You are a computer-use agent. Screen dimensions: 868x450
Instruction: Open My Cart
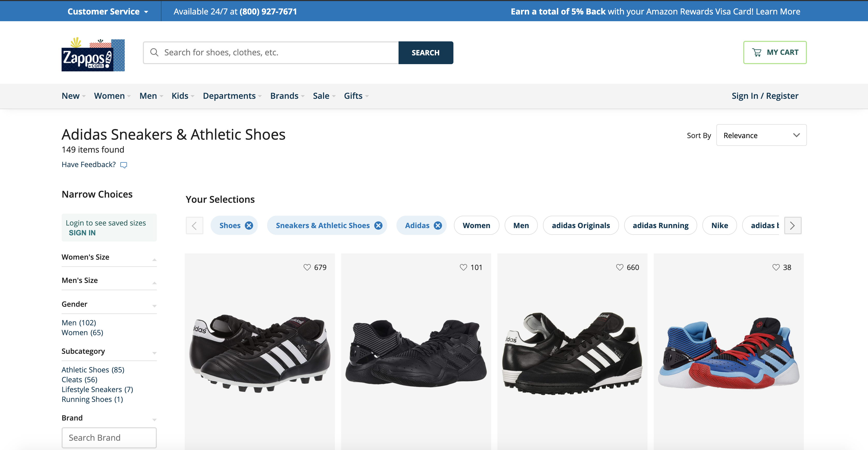[x=775, y=52]
